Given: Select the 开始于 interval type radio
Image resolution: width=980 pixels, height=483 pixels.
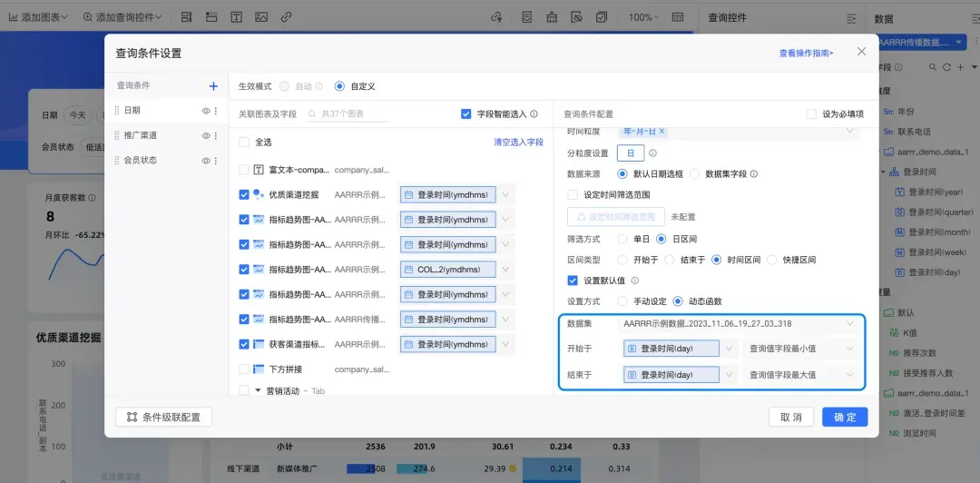Looking at the screenshot, I should coord(622,260).
